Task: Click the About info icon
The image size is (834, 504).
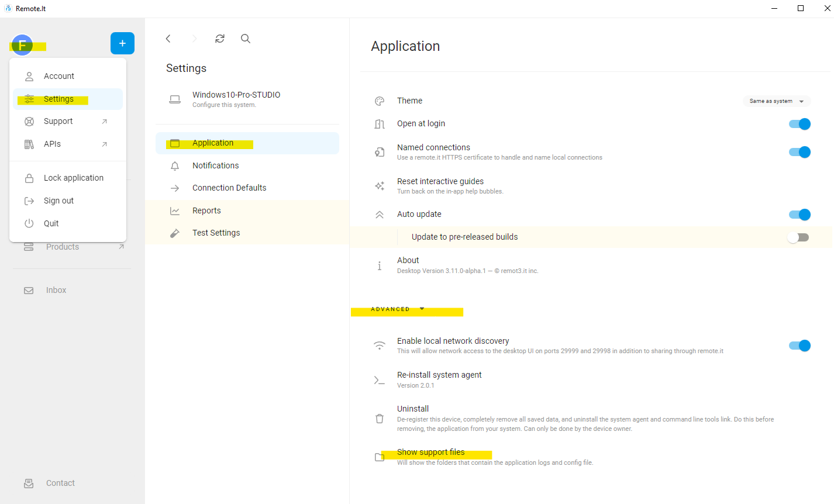Action: point(380,265)
